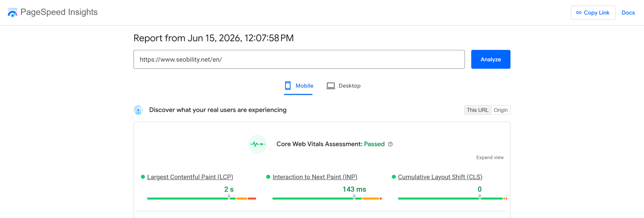Click the Copy Link button
The image size is (644, 218).
coord(593,13)
